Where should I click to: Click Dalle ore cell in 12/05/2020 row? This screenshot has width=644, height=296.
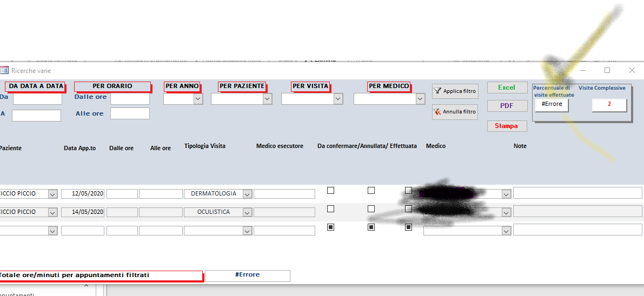[x=122, y=194]
